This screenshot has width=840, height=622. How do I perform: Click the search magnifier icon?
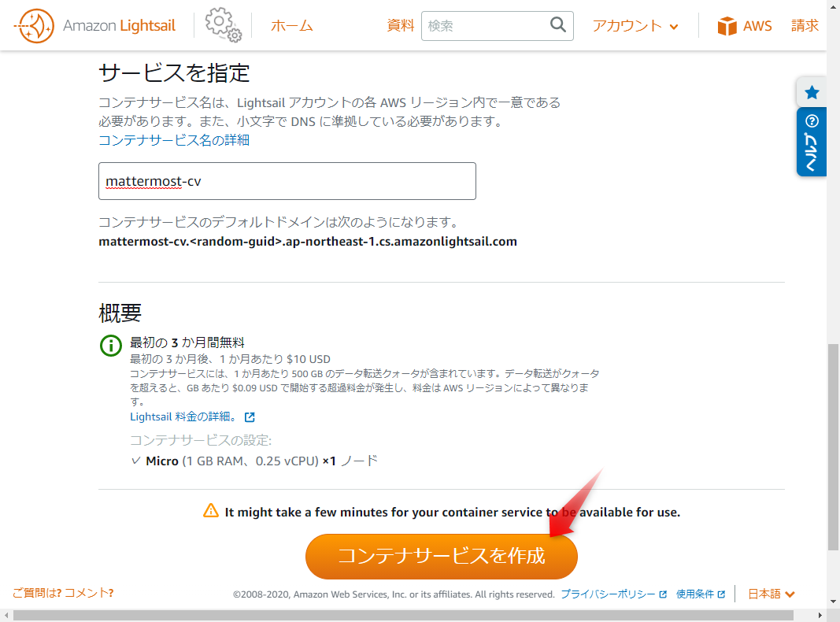(x=557, y=24)
